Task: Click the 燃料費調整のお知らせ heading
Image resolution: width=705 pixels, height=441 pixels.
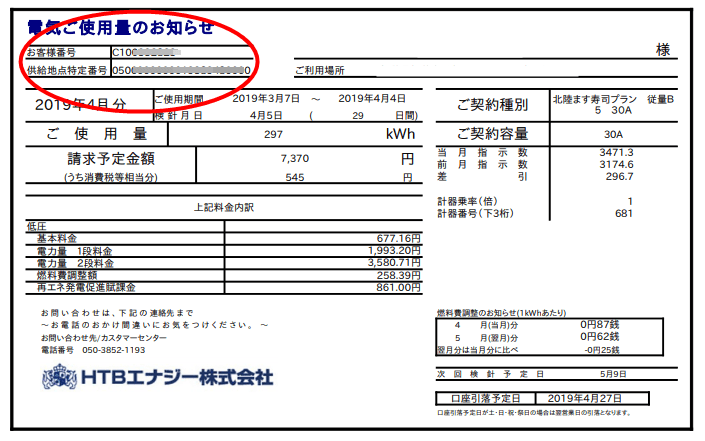Action: (501, 313)
